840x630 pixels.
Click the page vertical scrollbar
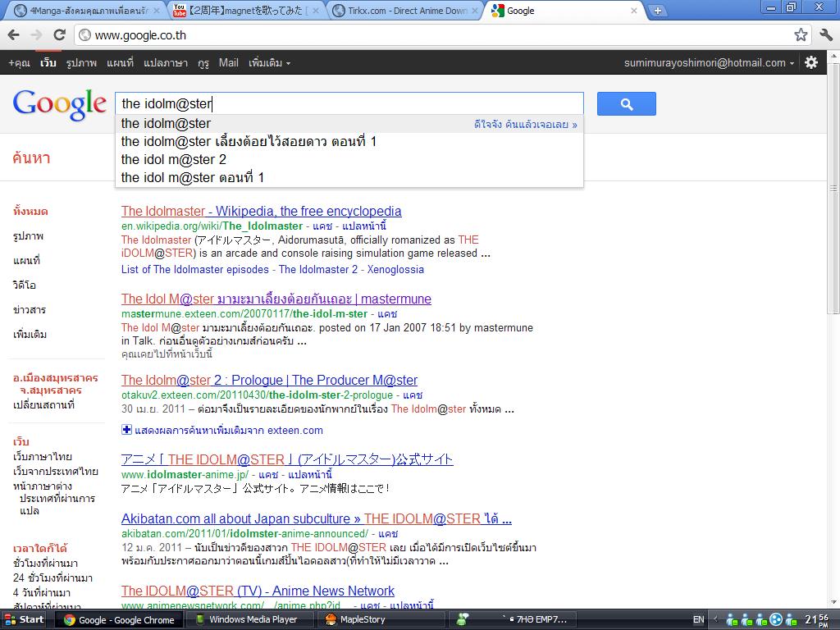[833, 188]
